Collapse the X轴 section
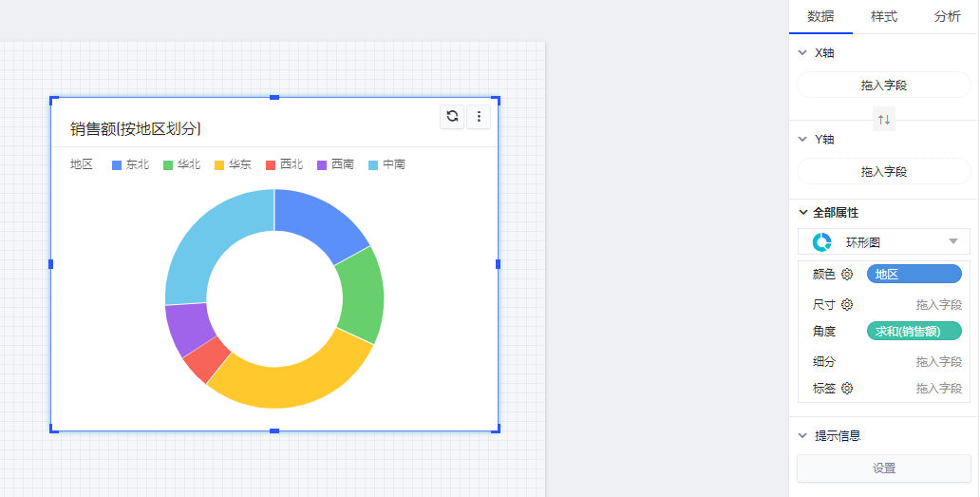The width and height of the screenshot is (980, 497). [x=802, y=53]
